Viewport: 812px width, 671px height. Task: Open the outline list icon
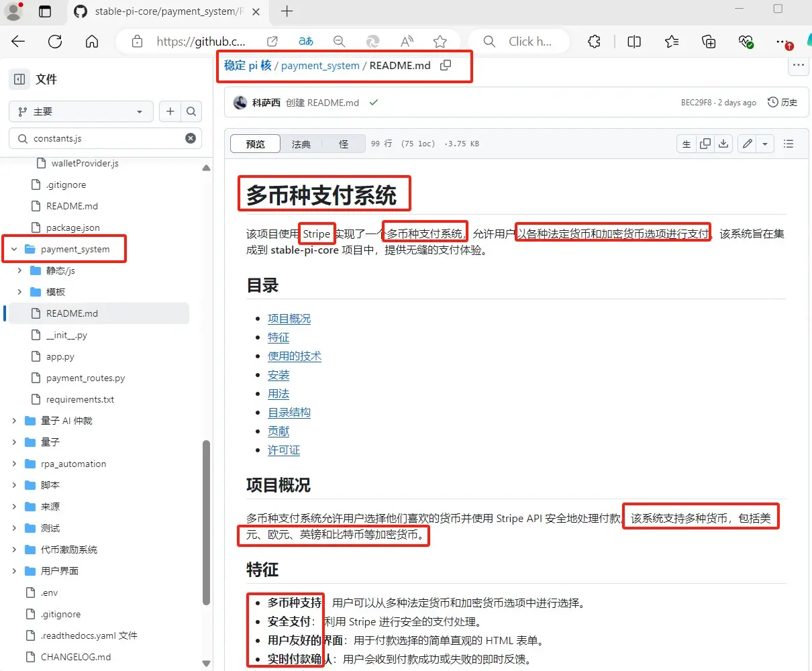click(x=789, y=144)
